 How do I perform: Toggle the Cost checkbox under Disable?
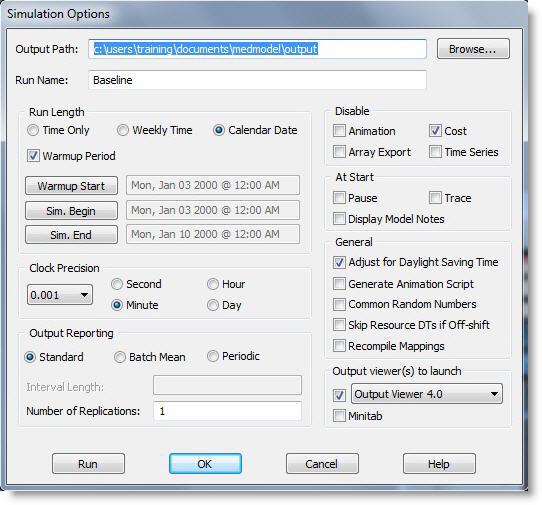click(x=435, y=131)
